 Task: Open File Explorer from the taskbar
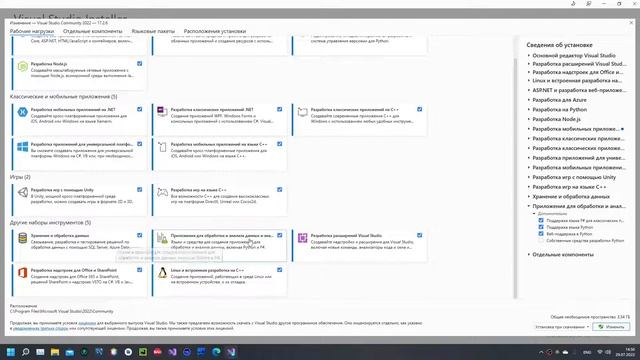[x=55, y=352]
